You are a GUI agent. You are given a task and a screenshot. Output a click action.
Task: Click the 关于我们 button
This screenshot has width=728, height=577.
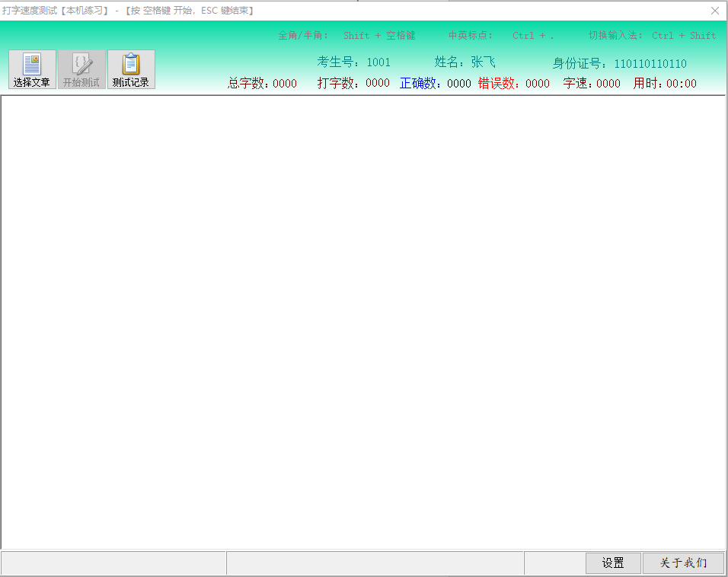(x=683, y=563)
